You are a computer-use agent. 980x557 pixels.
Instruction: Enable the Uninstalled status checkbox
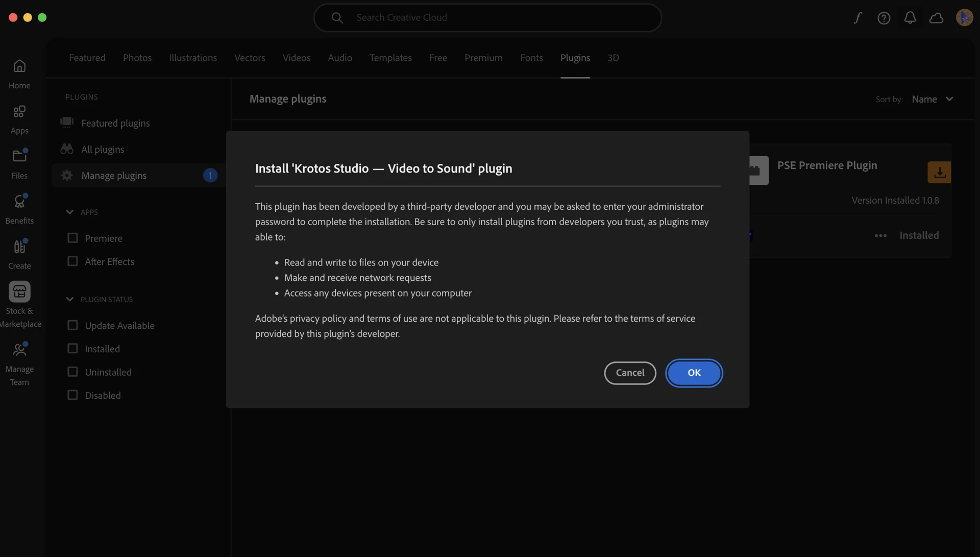coord(72,372)
